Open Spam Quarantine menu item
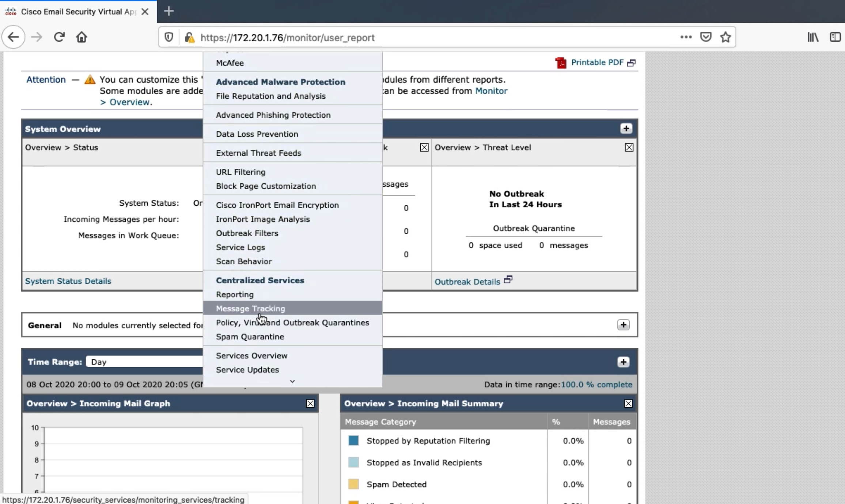The image size is (845, 504). tap(293, 337)
